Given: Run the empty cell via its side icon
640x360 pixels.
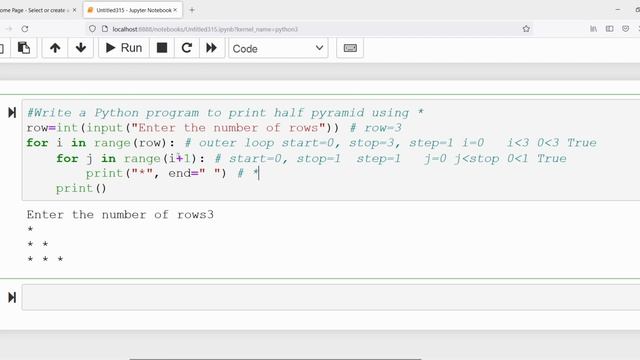Looking at the screenshot, I should (12, 297).
